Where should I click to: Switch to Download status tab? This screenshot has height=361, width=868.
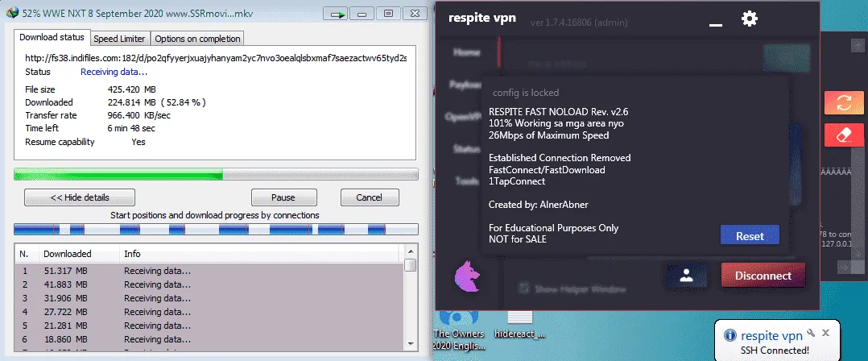point(52,37)
